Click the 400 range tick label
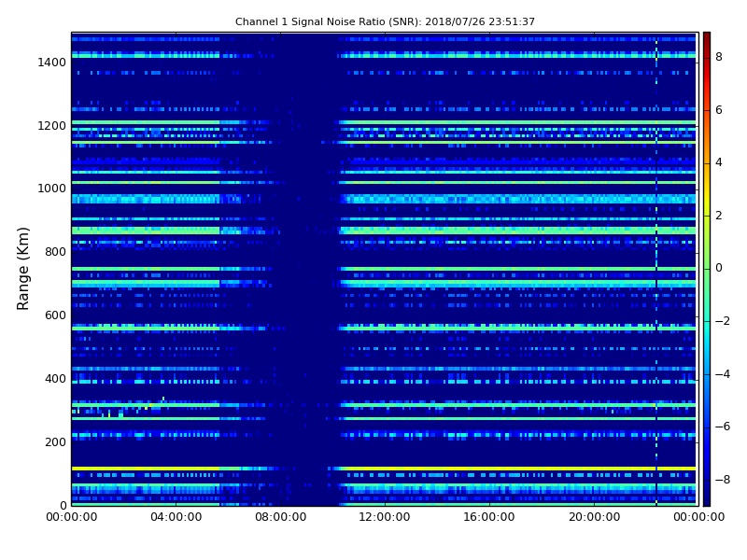The height and width of the screenshot is (560, 747). click(x=55, y=379)
